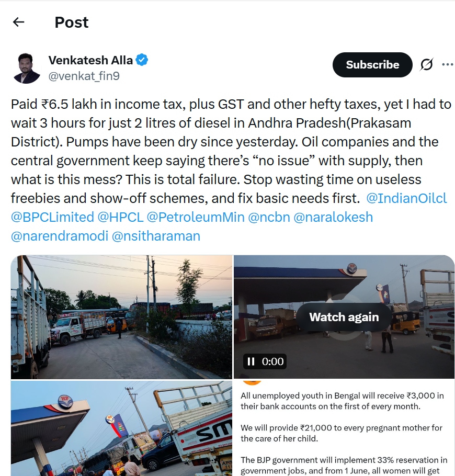Pause the video playback
The height and width of the screenshot is (476, 455).
click(x=251, y=361)
